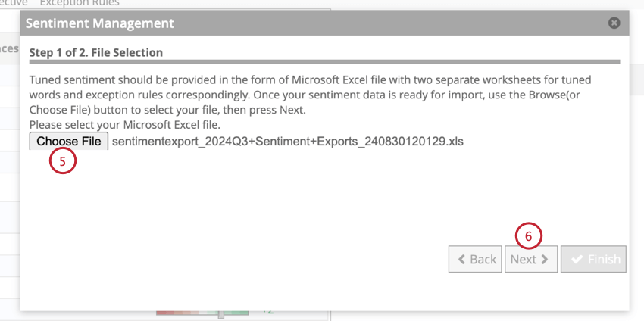Click the right chevron icon on Next
644x321 pixels.
[546, 259]
